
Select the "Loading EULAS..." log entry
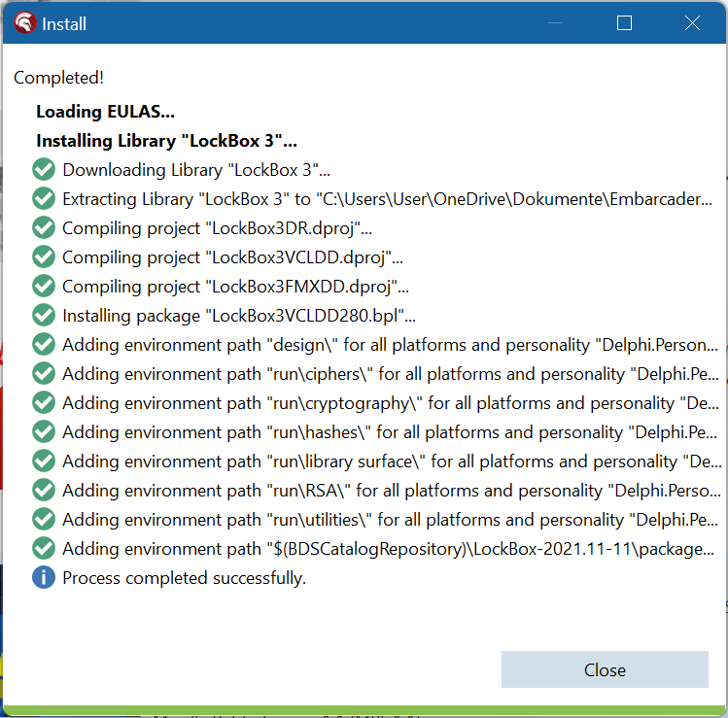point(105,112)
